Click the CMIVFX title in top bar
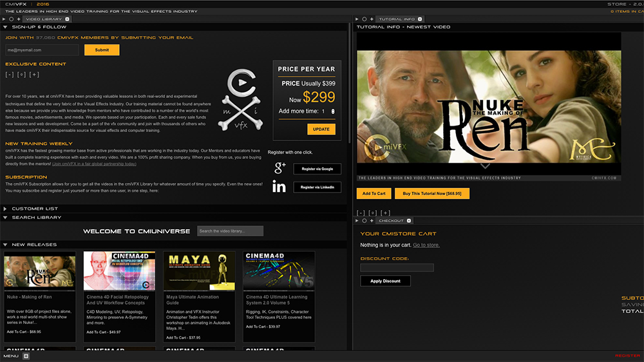 (x=17, y=4)
